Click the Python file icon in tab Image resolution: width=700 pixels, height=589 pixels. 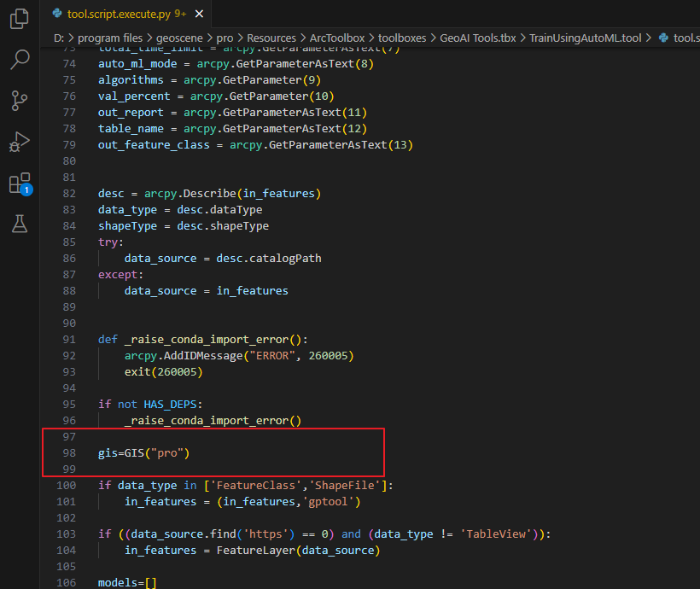[x=57, y=14]
